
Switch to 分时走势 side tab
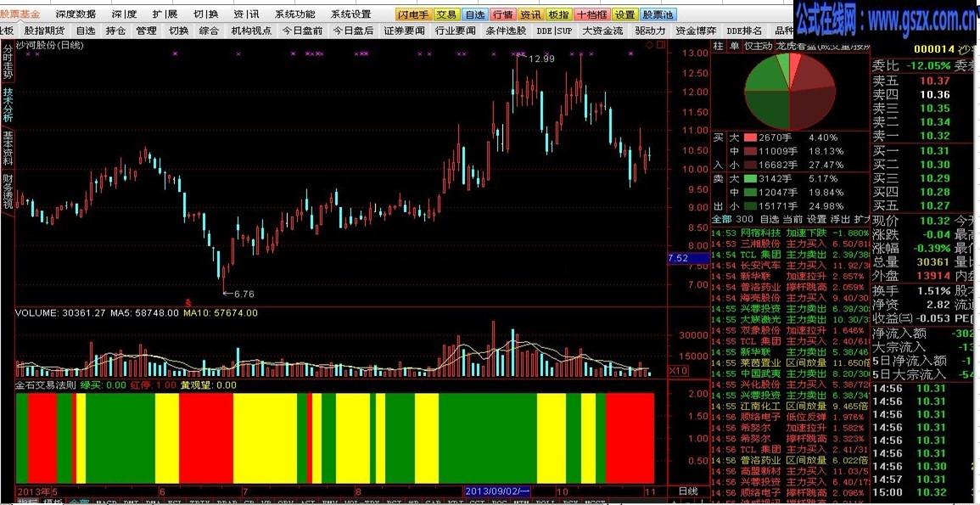pos(8,61)
